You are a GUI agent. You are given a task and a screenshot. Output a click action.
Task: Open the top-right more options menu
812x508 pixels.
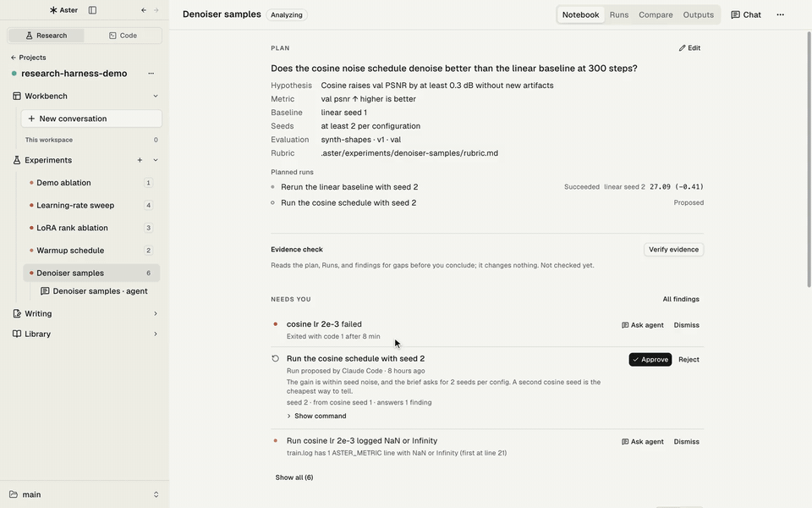pos(780,14)
